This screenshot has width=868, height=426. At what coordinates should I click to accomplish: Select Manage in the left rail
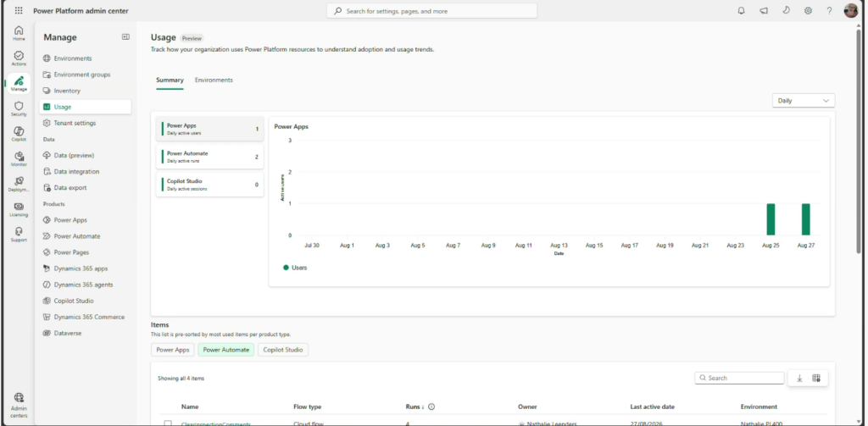[19, 84]
